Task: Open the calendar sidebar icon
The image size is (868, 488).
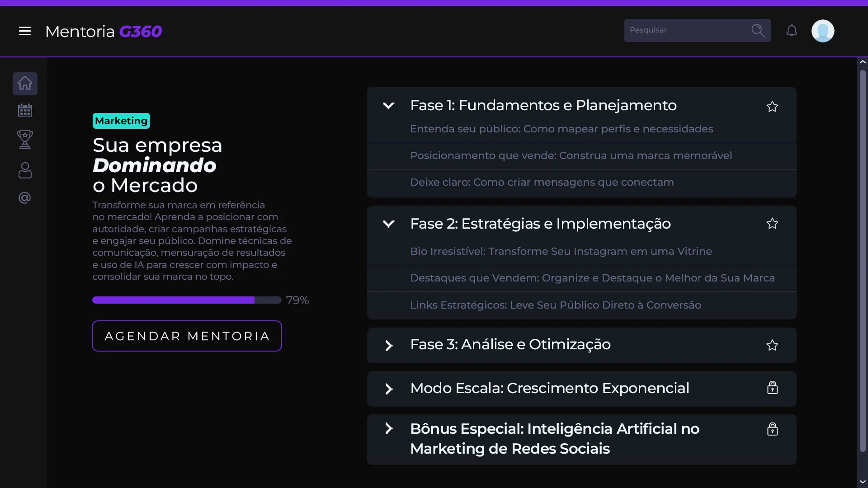Action: (x=25, y=110)
